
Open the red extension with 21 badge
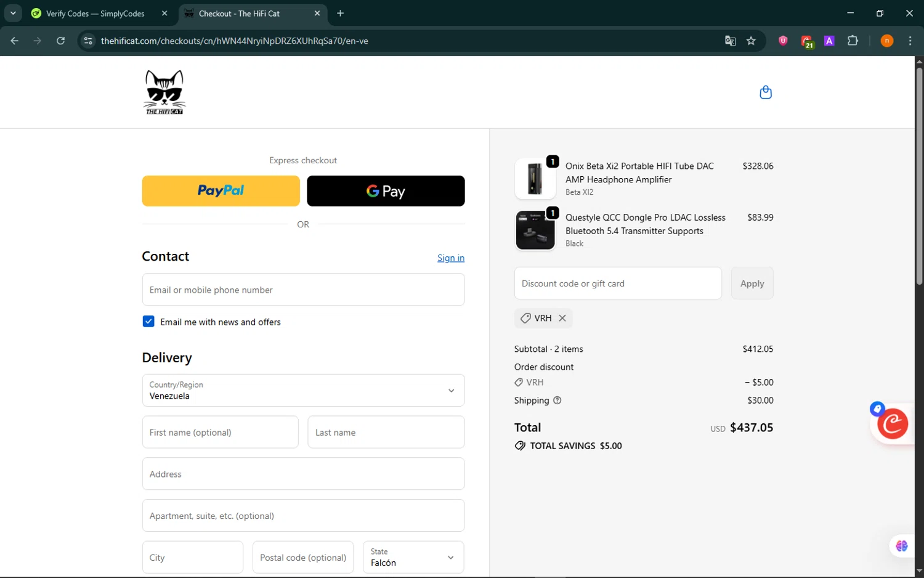[x=807, y=41]
